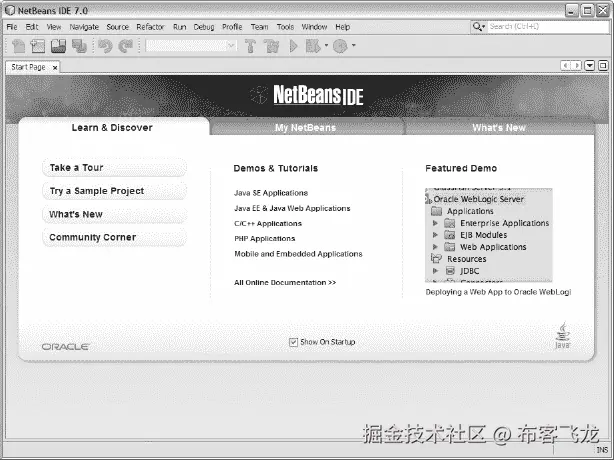This screenshot has height=460, width=614.
Task: Open the Window menu
Action: 314,27
